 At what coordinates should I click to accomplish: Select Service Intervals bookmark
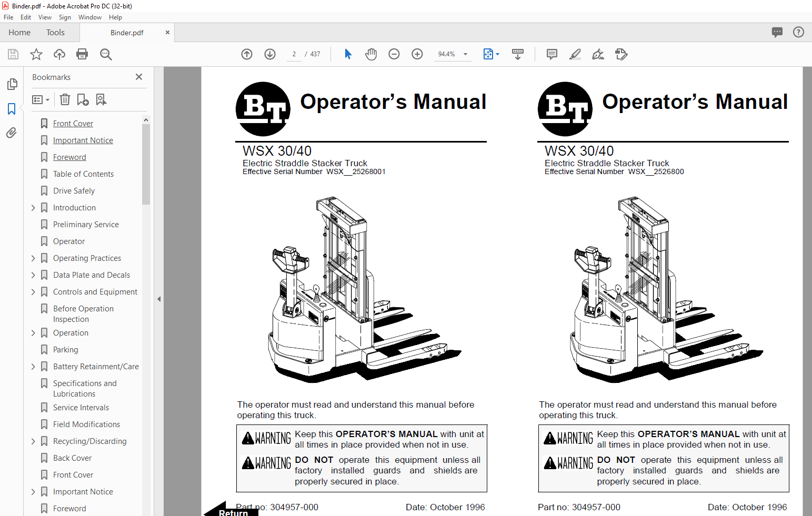[81, 408]
